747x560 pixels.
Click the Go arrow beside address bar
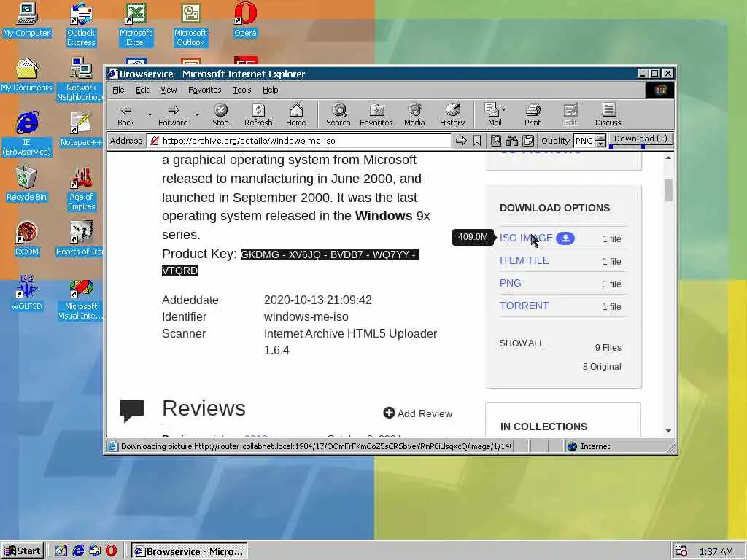[461, 141]
